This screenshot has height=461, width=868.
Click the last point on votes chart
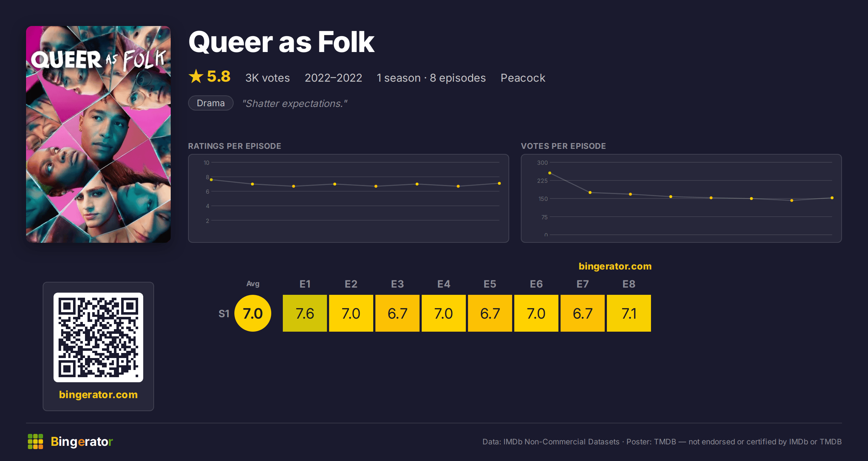click(832, 198)
